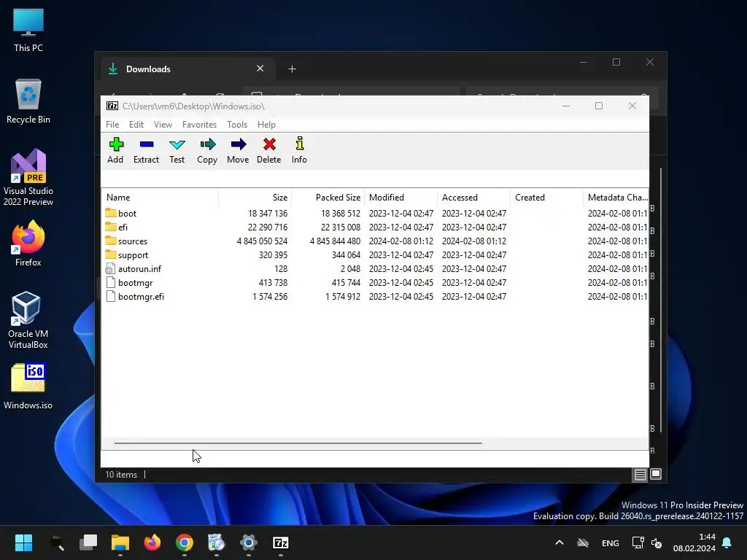Open This PC desktop icon

28,30
